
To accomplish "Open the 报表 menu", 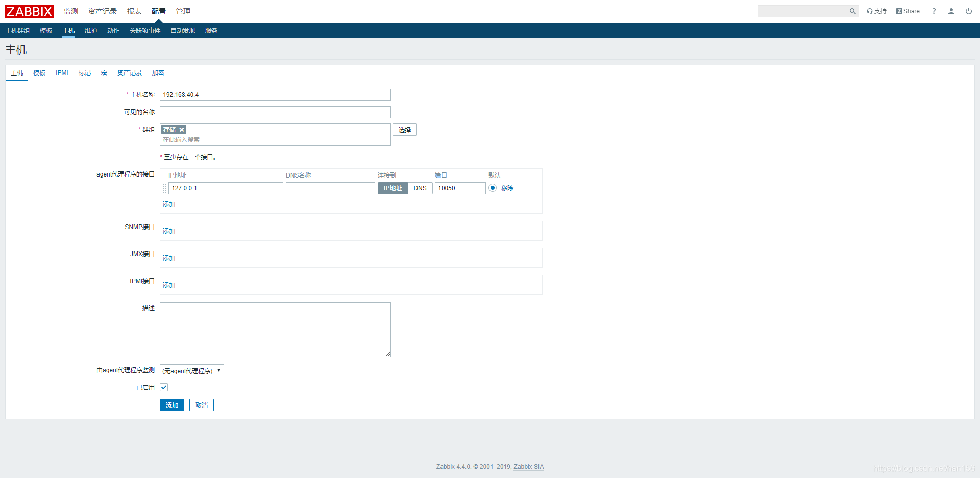I will [x=134, y=11].
